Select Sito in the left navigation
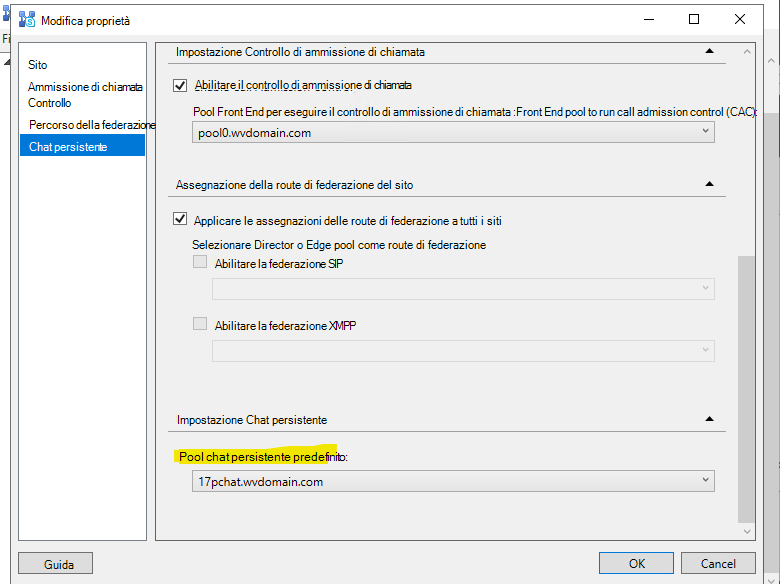 point(38,65)
